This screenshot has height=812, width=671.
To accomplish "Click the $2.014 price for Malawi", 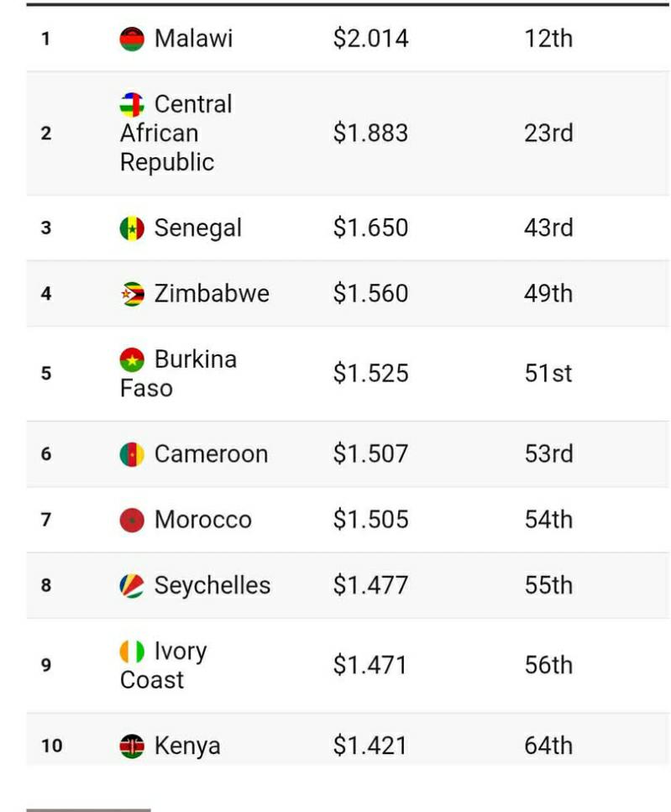I will pos(370,39).
